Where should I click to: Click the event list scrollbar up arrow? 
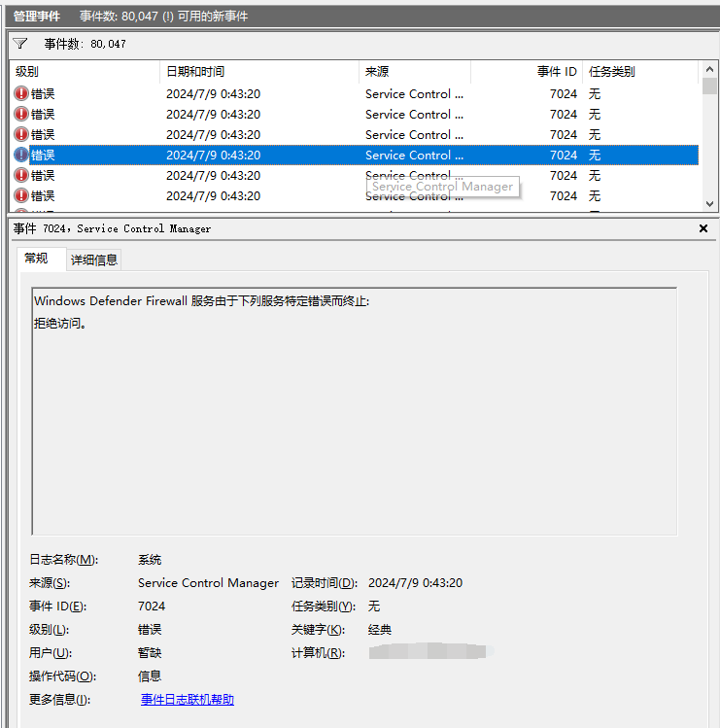point(709,70)
